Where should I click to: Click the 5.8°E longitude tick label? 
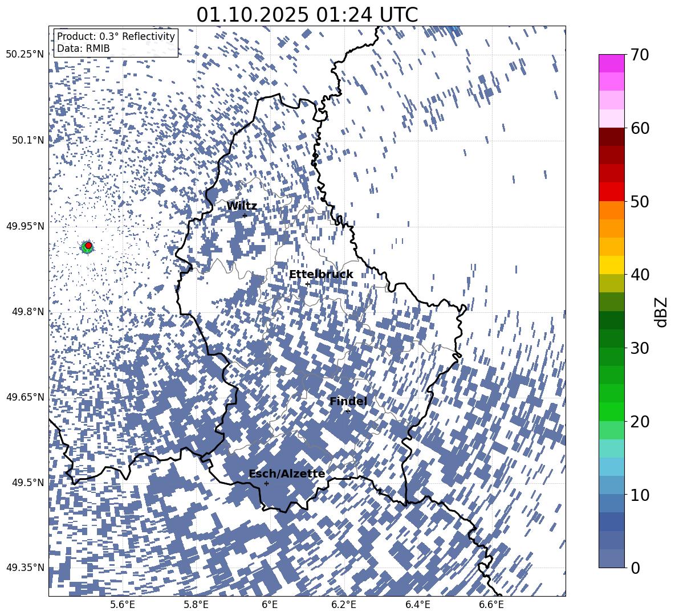[196, 605]
